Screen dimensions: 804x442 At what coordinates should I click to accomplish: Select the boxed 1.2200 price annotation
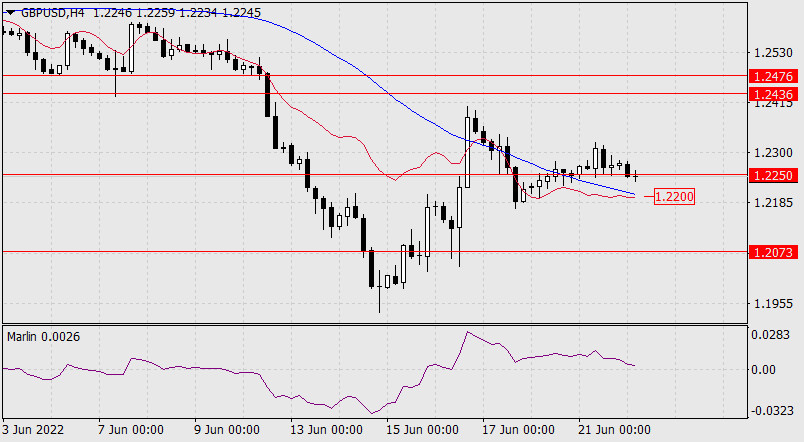[x=674, y=196]
